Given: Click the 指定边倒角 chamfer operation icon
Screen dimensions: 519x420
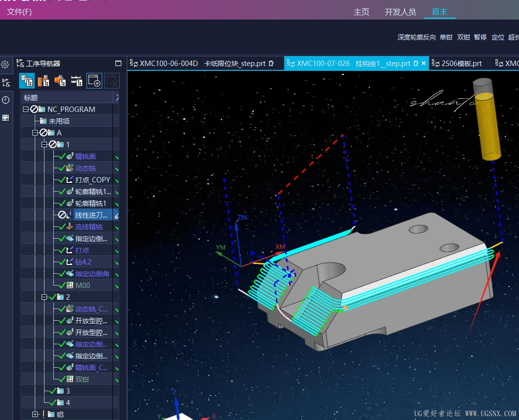Looking at the screenshot, I should click(x=70, y=274).
